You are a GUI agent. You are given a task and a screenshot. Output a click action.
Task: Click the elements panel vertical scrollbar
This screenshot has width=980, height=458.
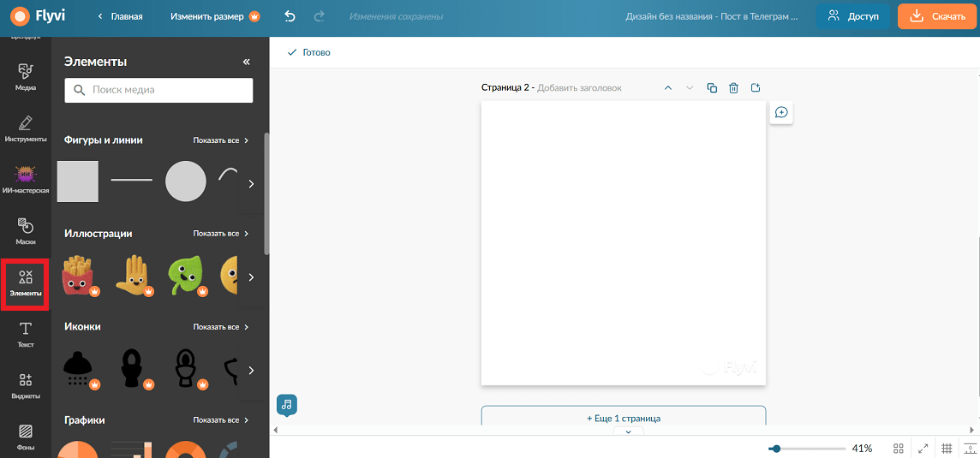click(267, 193)
